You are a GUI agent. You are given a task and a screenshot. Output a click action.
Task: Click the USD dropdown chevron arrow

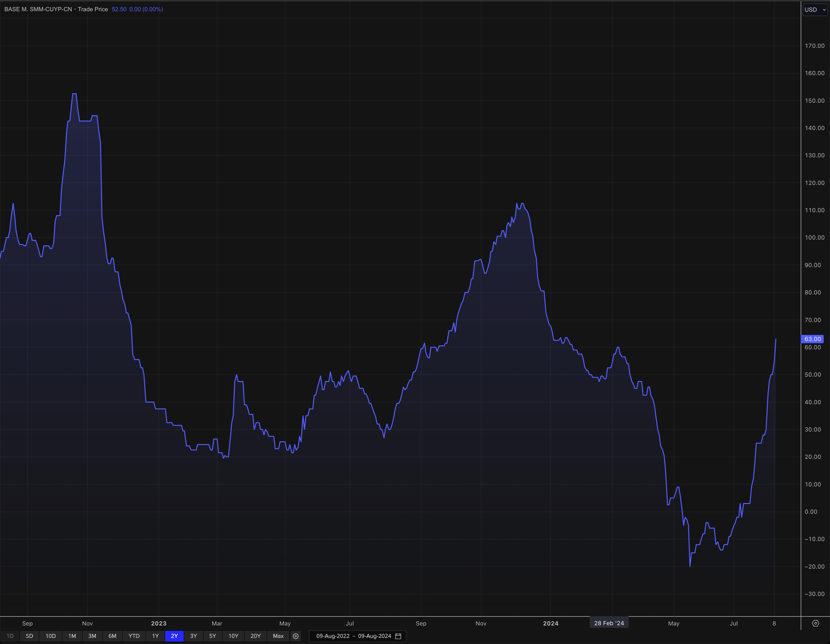(x=824, y=10)
